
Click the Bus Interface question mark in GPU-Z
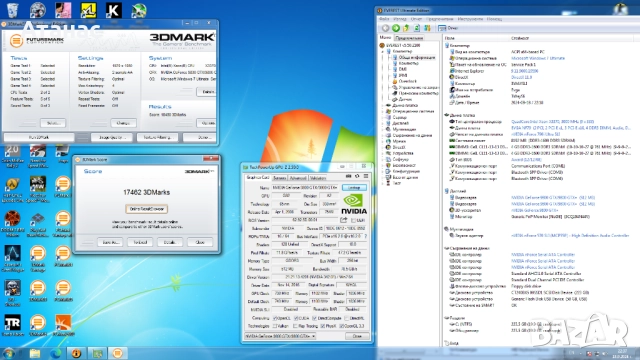(365, 236)
